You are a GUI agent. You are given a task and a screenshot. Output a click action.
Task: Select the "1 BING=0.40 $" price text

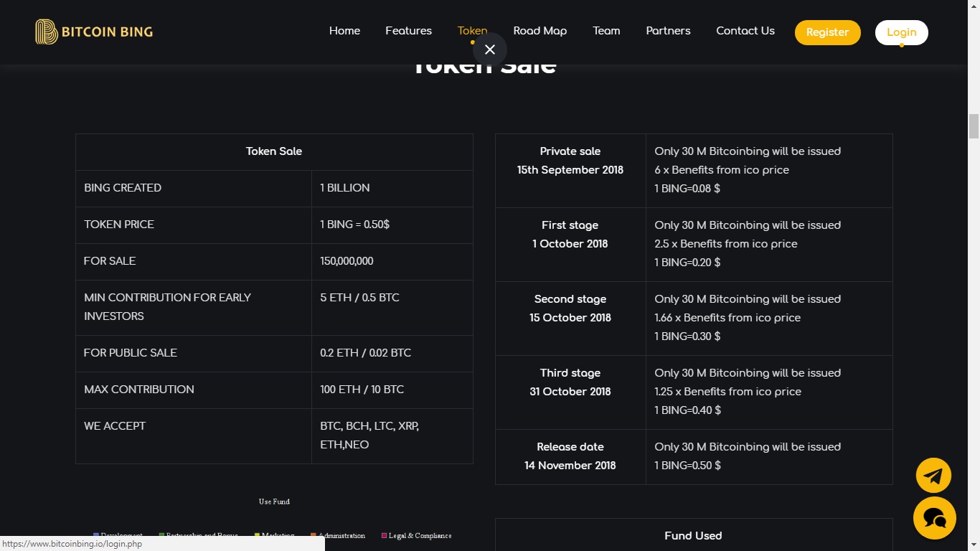point(687,410)
